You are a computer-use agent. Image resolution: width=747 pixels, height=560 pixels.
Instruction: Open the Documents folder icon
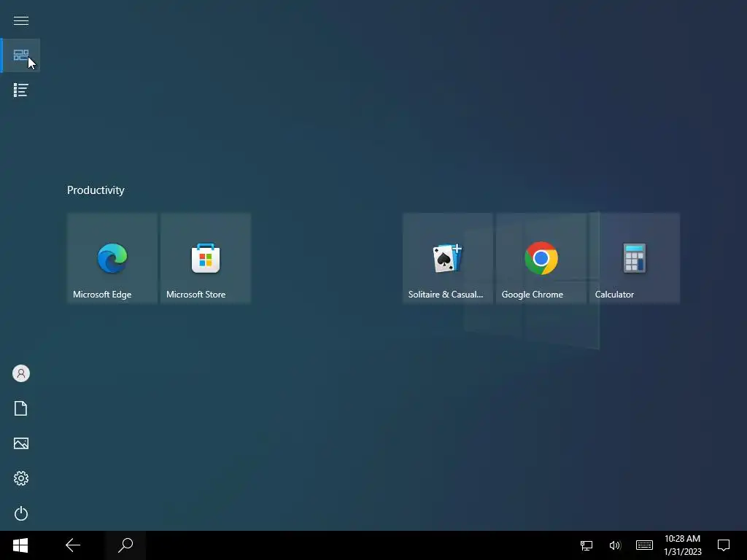[21, 408]
